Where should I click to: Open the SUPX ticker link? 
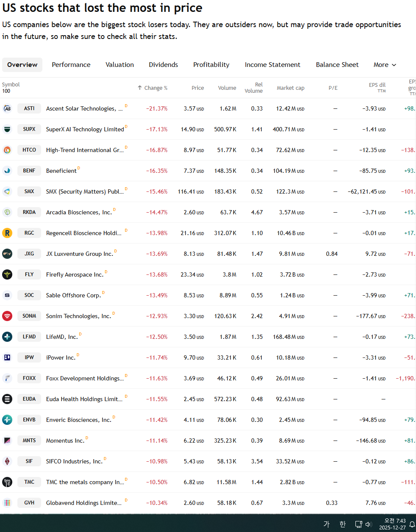coord(29,129)
